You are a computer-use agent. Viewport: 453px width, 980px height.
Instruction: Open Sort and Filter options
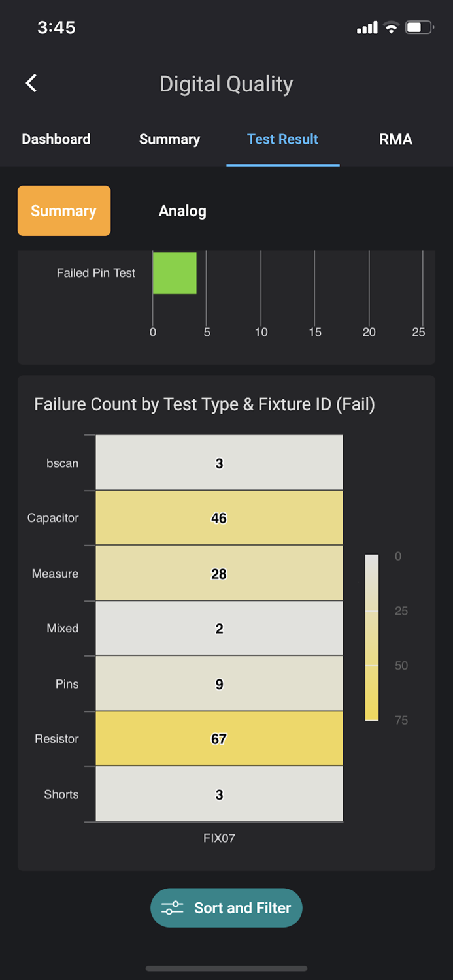click(x=226, y=908)
